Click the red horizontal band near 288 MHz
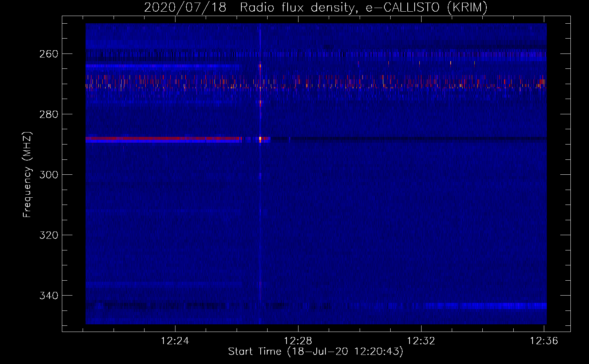This screenshot has width=589, height=364. tap(164, 139)
